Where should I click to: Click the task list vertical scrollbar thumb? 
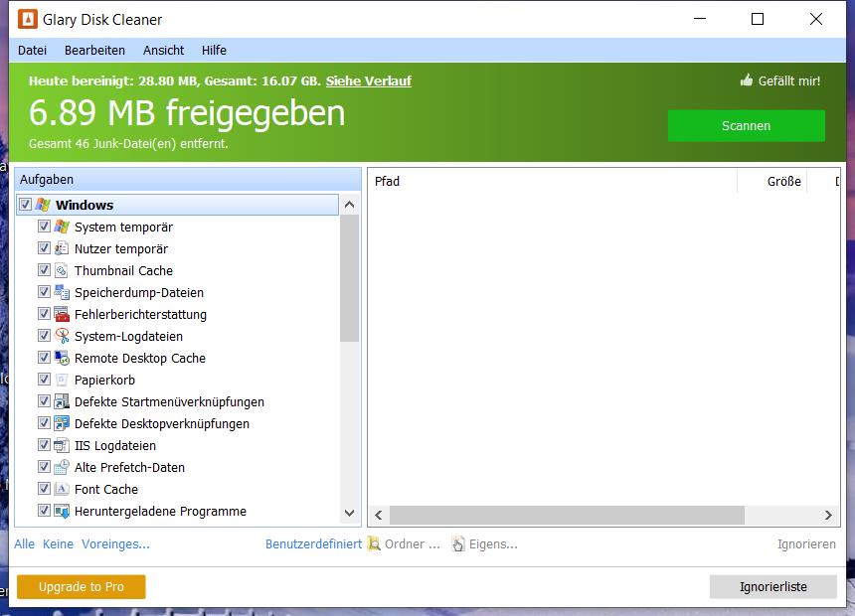[349, 278]
